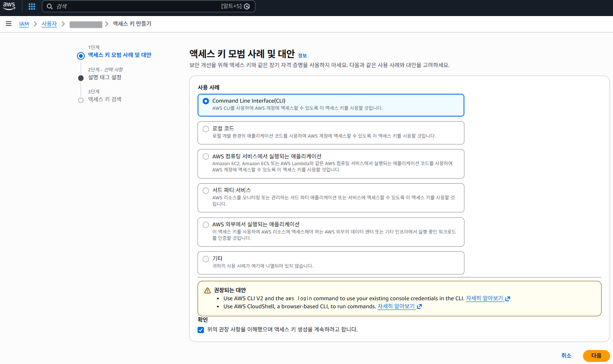Focus the top 검색 search field

pyautogui.click(x=149, y=6)
